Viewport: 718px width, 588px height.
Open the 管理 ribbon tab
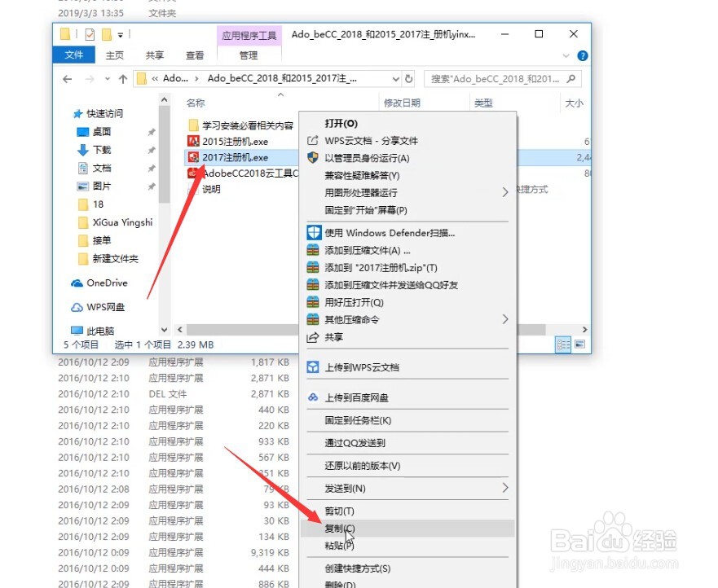pyautogui.click(x=249, y=55)
